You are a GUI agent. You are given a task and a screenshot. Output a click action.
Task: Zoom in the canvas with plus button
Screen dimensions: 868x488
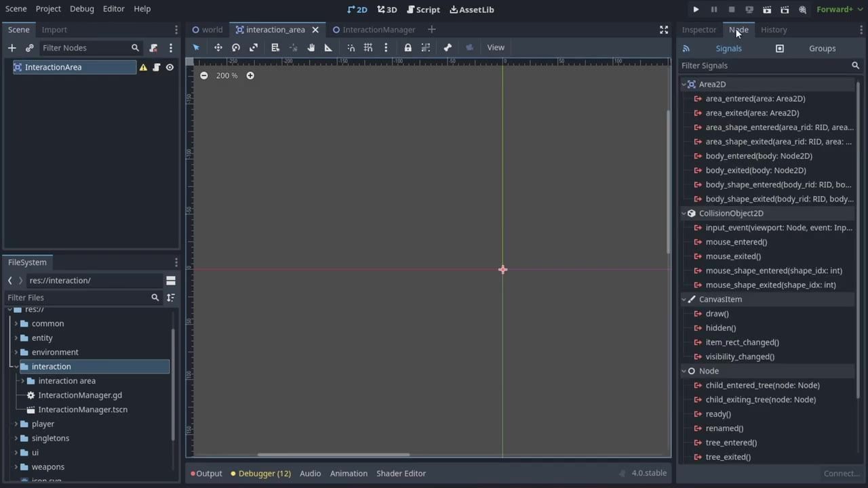point(250,75)
